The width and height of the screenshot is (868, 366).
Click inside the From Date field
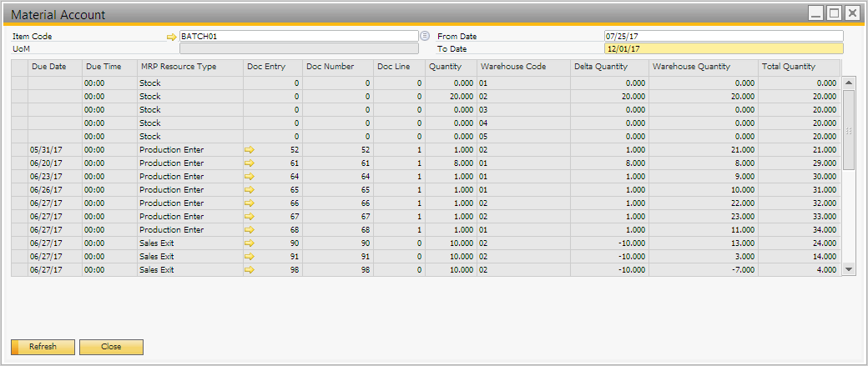coord(723,37)
